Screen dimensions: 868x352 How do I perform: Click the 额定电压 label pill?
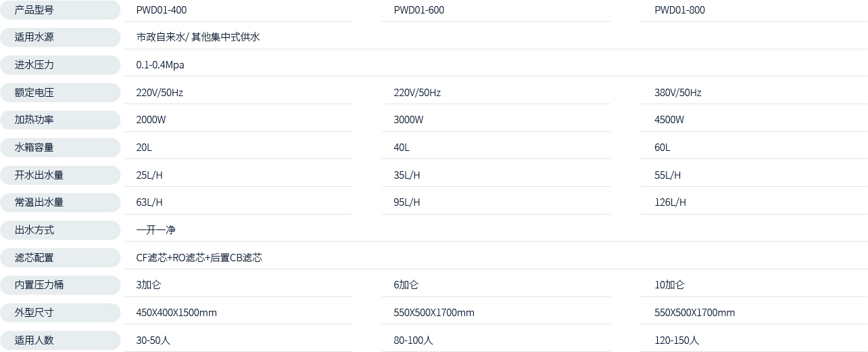(59, 93)
